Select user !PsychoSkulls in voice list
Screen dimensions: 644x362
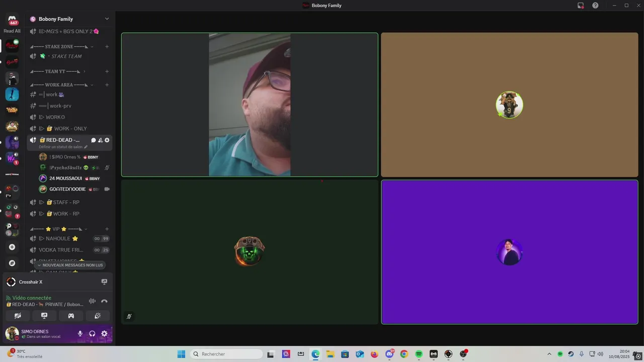pos(74,167)
